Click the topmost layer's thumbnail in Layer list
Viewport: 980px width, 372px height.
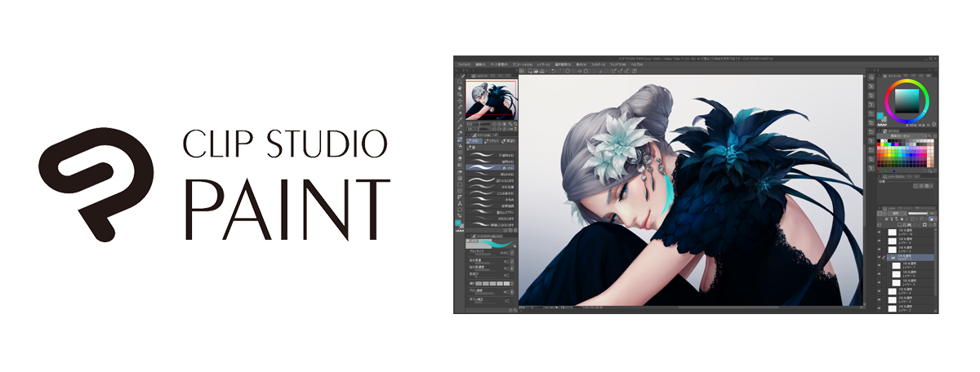(893, 232)
